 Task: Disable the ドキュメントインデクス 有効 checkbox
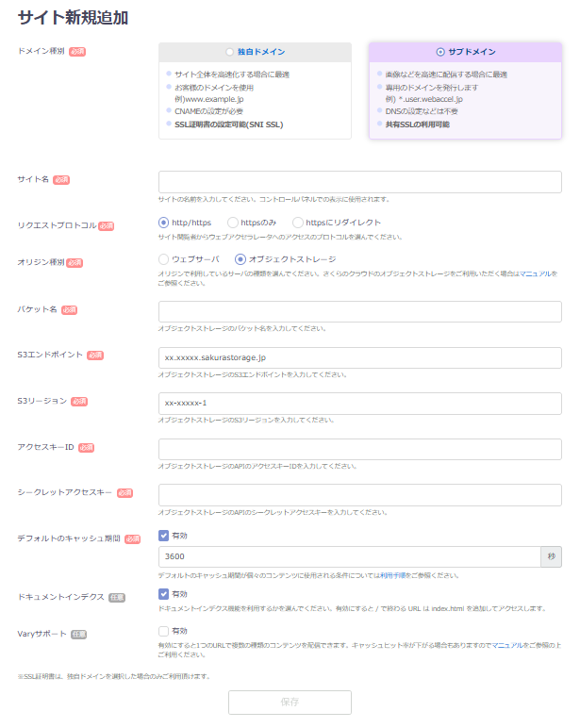[164, 594]
